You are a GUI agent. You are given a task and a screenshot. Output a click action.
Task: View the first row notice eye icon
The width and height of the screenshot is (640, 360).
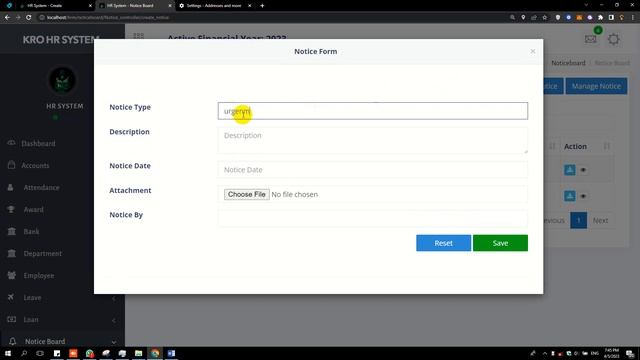[x=583, y=170]
